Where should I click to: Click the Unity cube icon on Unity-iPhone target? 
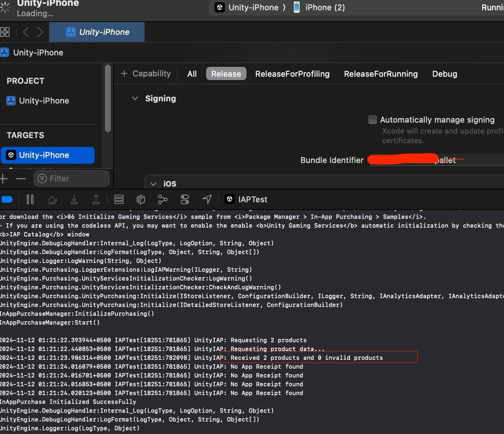[11, 155]
